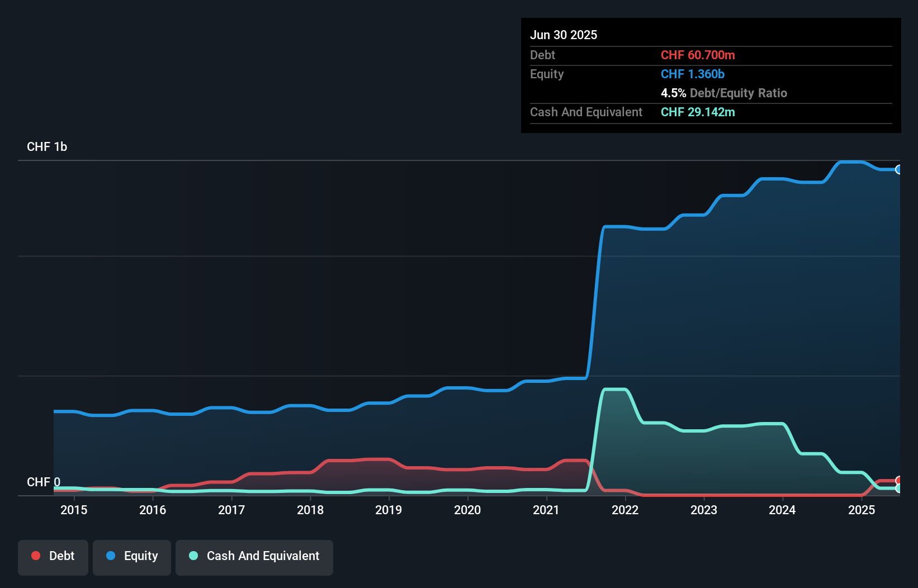Click the teal Cash And Equivalent legend dot
Image resolution: width=918 pixels, height=588 pixels.
pos(193,556)
